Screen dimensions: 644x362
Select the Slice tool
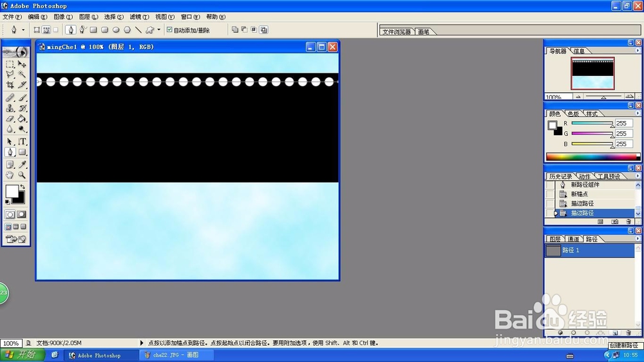point(22,84)
